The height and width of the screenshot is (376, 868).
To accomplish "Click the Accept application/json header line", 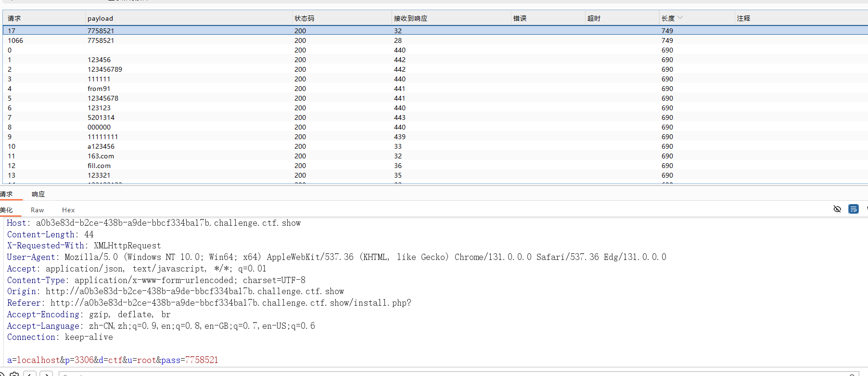I will coord(137,269).
